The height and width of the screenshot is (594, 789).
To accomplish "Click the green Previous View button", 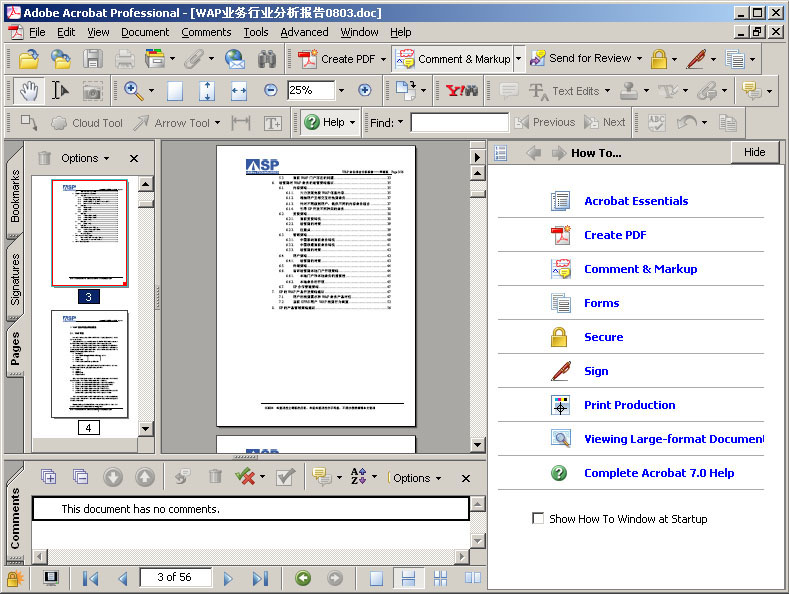I will tap(303, 578).
